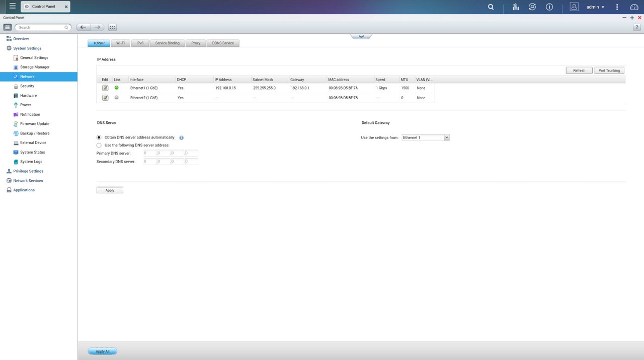The width and height of the screenshot is (644, 360).
Task: Switch to the DDNS Service tab
Action: coord(223,43)
